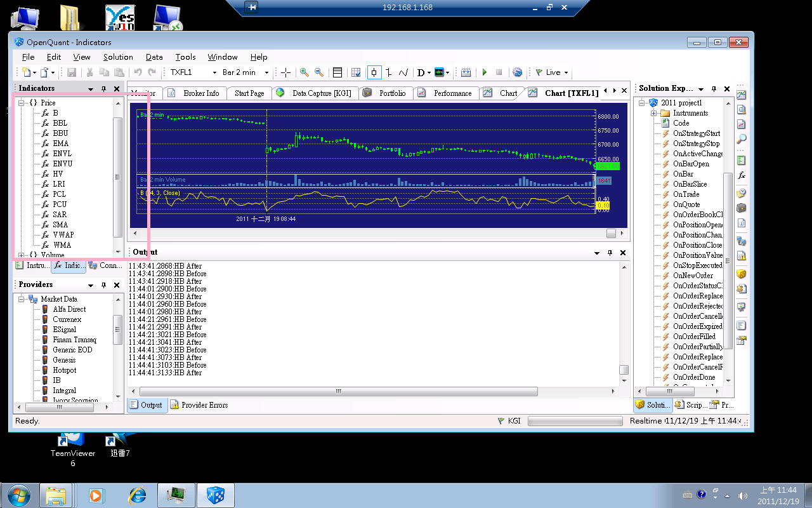Click the green sheet icon in right sidebar

(x=742, y=161)
